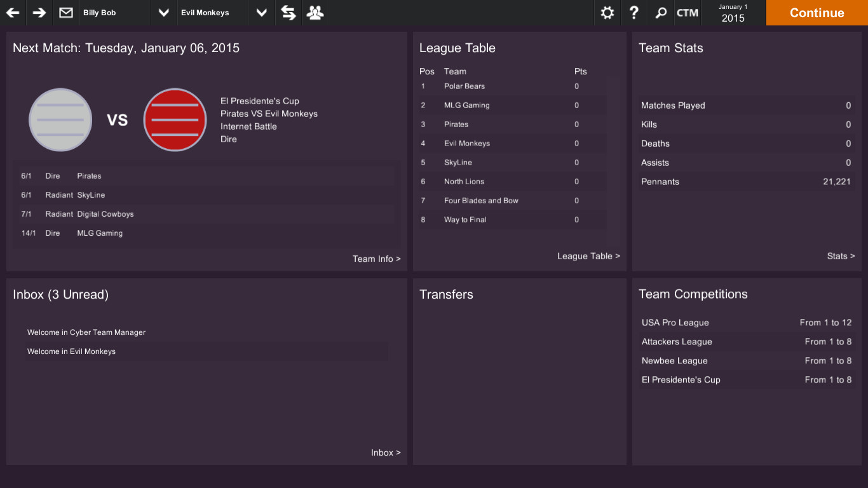Open the squad view with the people icon
Image resolution: width=868 pixels, height=488 pixels.
tap(315, 12)
